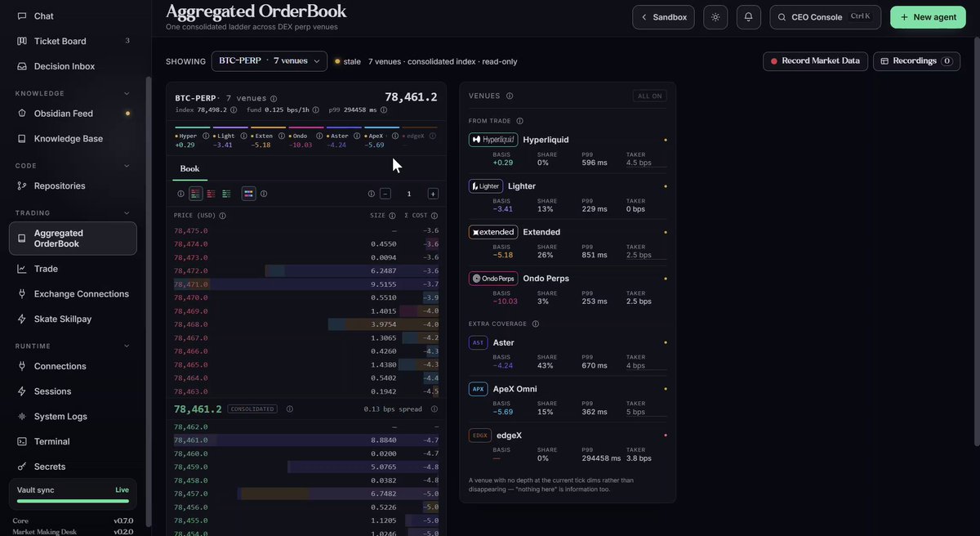
Task: Click the Hyperliquid venue logo
Action: coord(493,140)
